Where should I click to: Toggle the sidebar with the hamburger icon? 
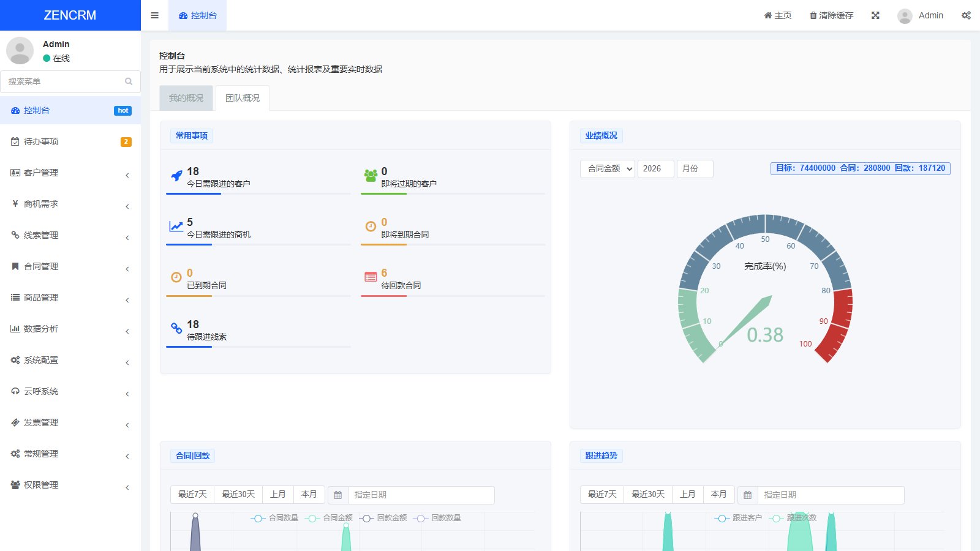pyautogui.click(x=154, y=15)
